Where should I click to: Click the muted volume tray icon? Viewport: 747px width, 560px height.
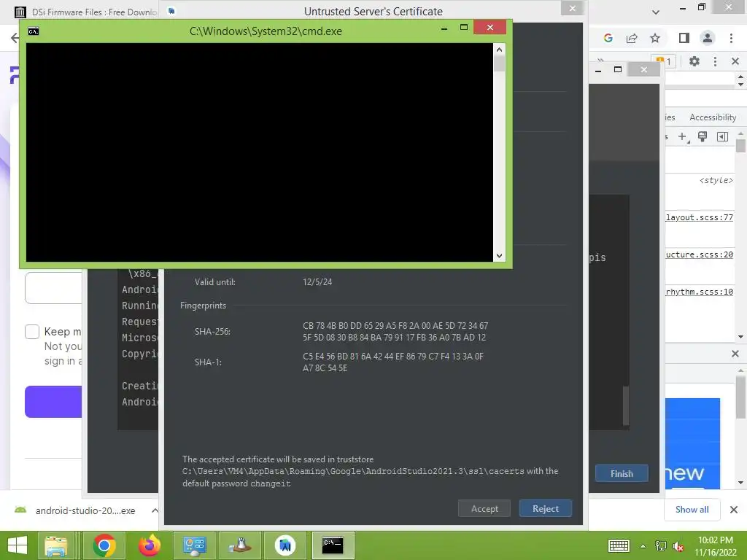tap(678, 546)
